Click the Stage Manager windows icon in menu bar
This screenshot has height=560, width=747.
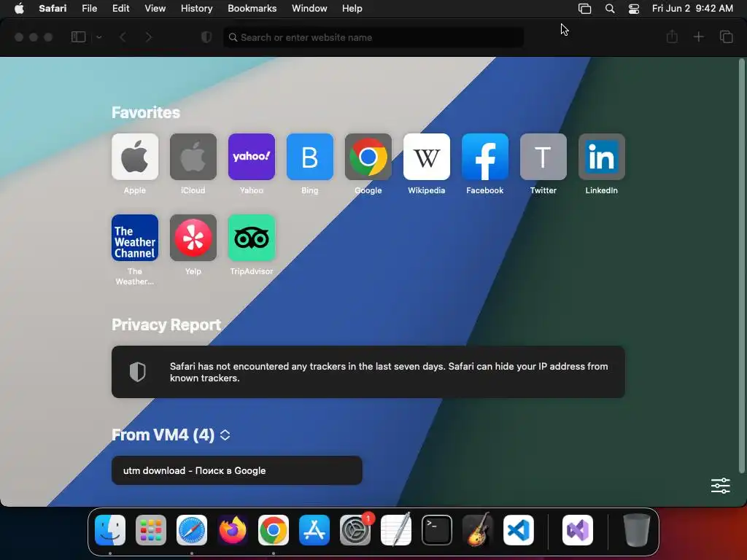coord(584,9)
